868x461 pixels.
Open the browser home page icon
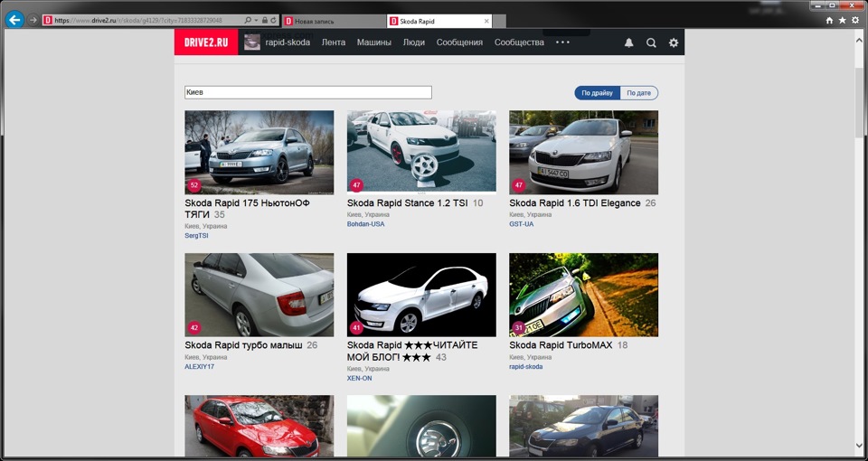point(829,20)
